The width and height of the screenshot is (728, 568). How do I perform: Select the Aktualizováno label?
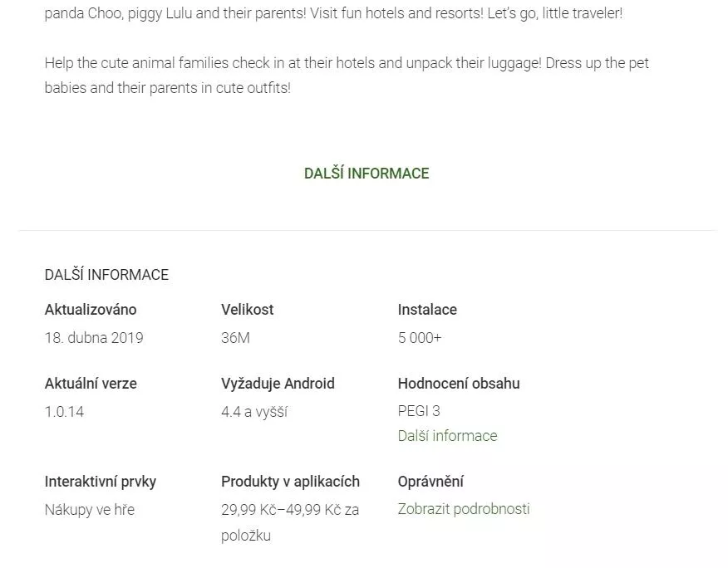pyautogui.click(x=91, y=310)
